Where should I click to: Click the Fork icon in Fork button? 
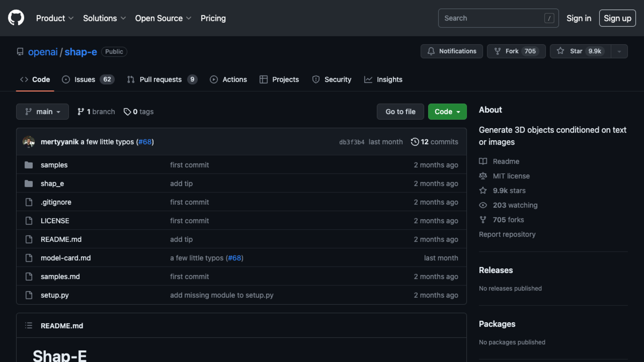(497, 51)
